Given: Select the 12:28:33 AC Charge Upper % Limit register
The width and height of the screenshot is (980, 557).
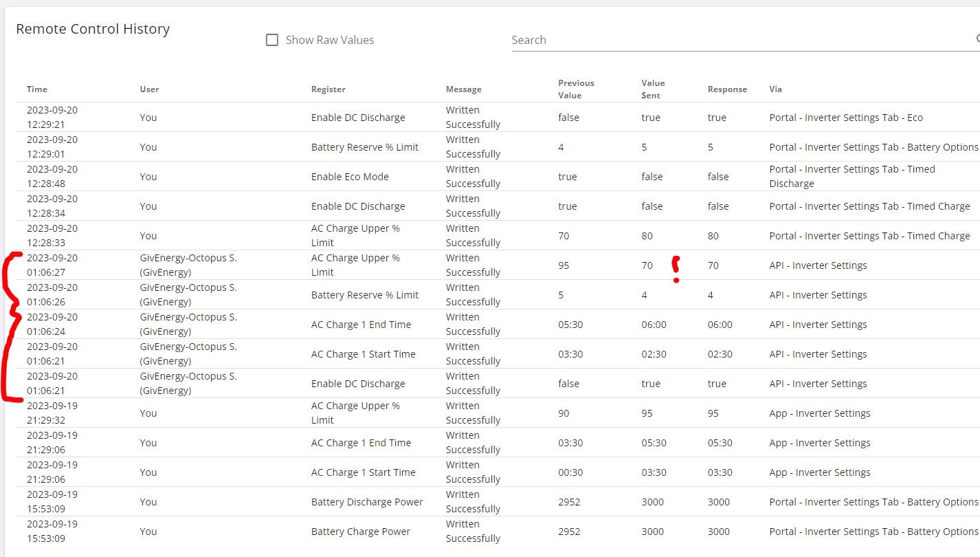Looking at the screenshot, I should tap(355, 236).
